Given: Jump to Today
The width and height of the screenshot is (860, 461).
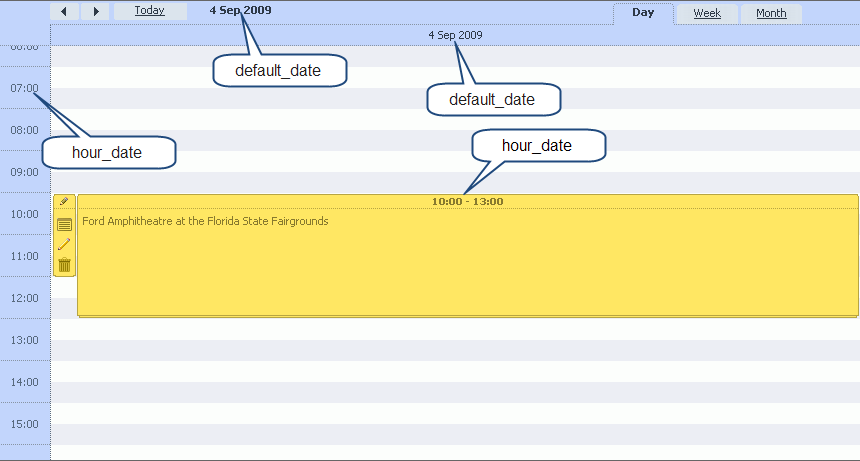Looking at the screenshot, I should click(x=150, y=11).
